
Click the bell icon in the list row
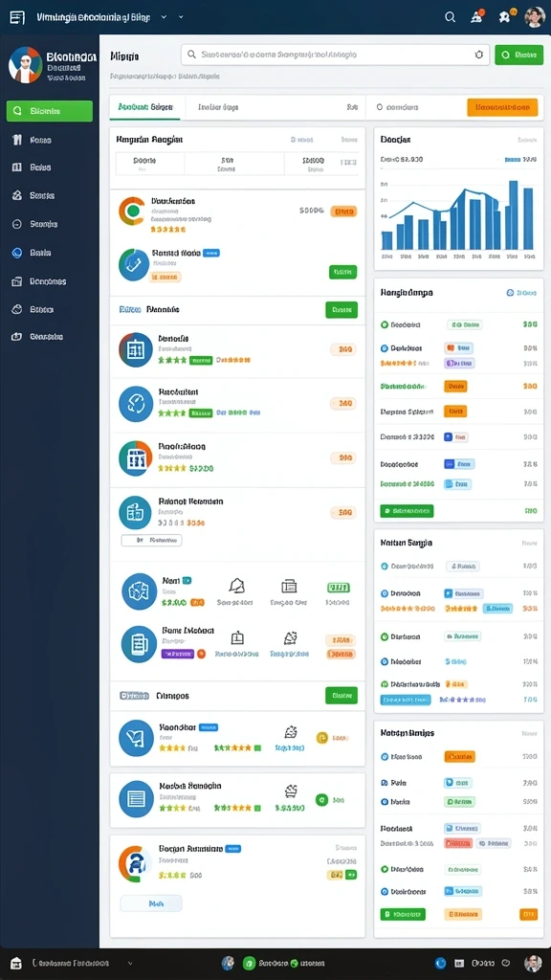click(x=237, y=586)
